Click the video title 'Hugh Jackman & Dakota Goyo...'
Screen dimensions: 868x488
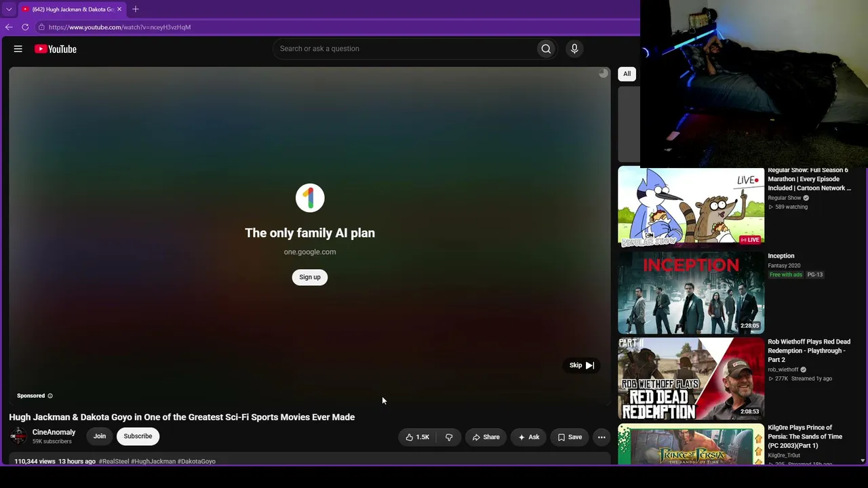coord(182,418)
